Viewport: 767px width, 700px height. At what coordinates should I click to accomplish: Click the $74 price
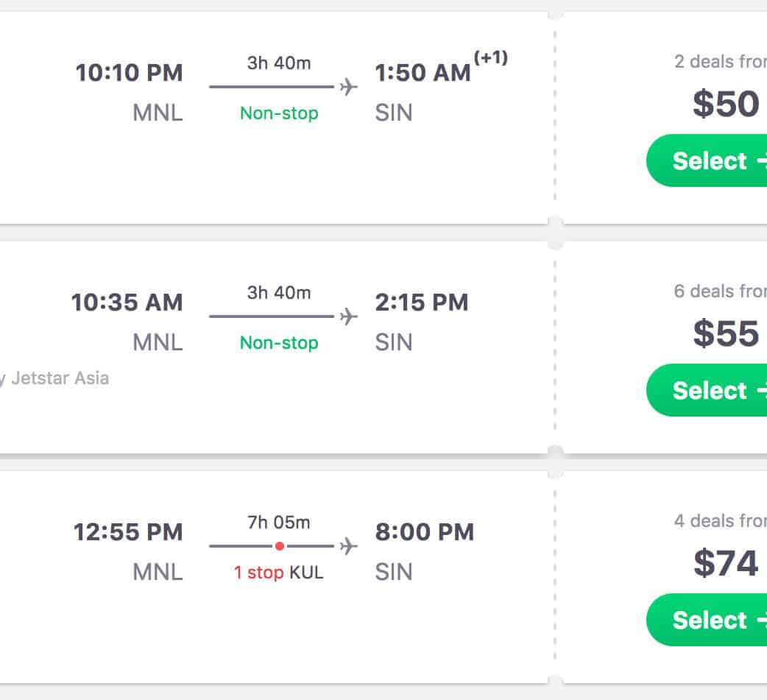(x=725, y=563)
